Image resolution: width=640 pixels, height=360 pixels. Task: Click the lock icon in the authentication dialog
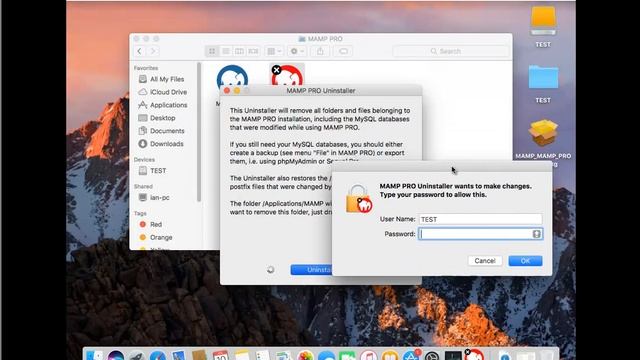359,199
